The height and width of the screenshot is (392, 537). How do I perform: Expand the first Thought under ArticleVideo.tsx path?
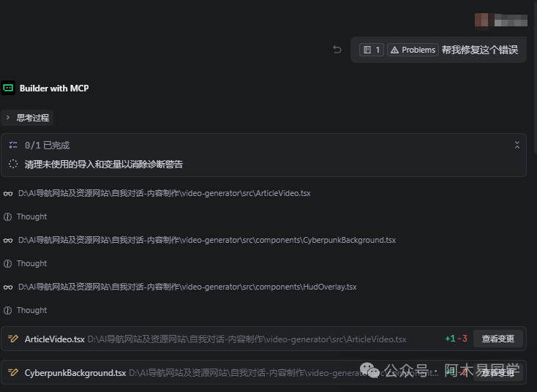click(x=31, y=216)
